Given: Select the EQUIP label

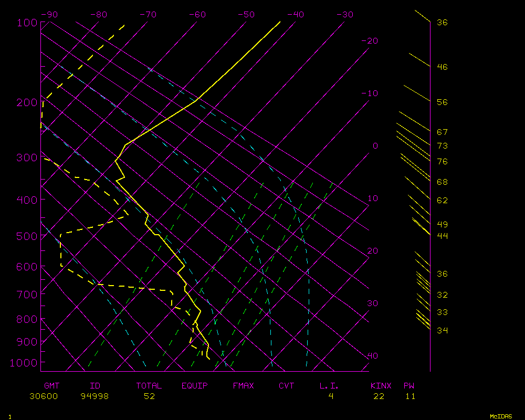Looking at the screenshot, I should (x=195, y=386).
